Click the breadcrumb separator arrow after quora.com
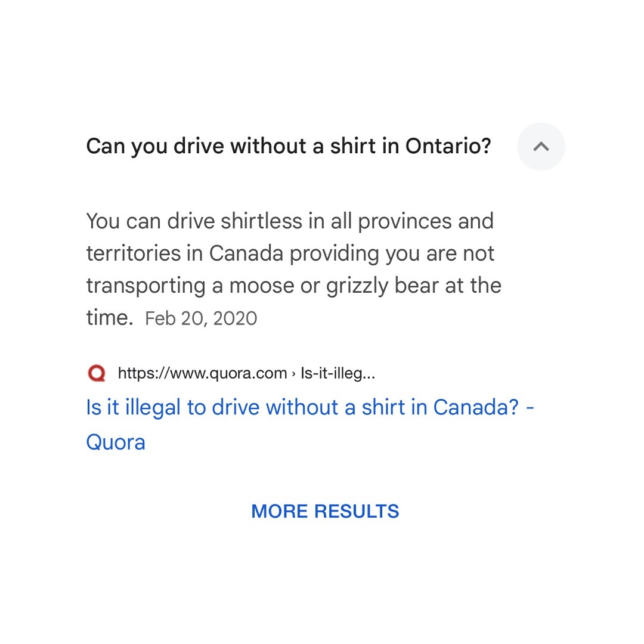Viewport: 644px width, 644px height. pyautogui.click(x=293, y=374)
